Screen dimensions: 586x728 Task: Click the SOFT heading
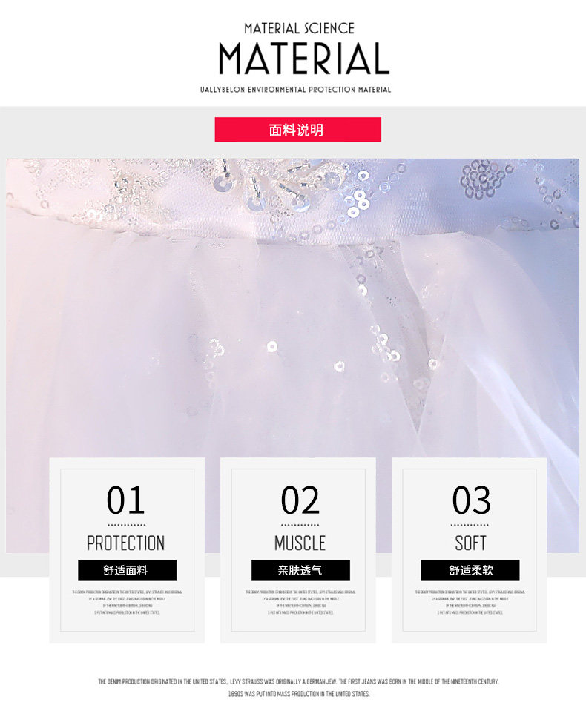point(470,543)
